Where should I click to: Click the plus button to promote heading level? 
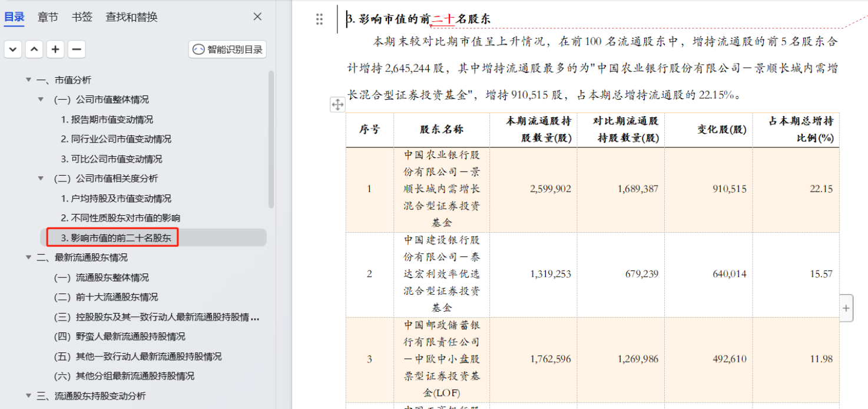(x=55, y=49)
